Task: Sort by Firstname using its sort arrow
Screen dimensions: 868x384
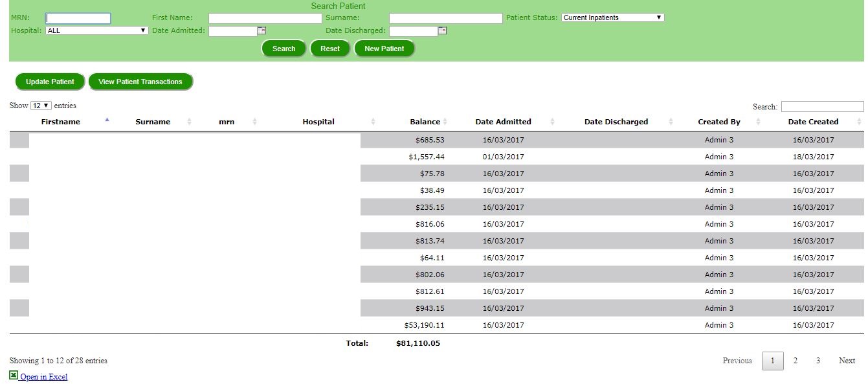Action: point(107,120)
